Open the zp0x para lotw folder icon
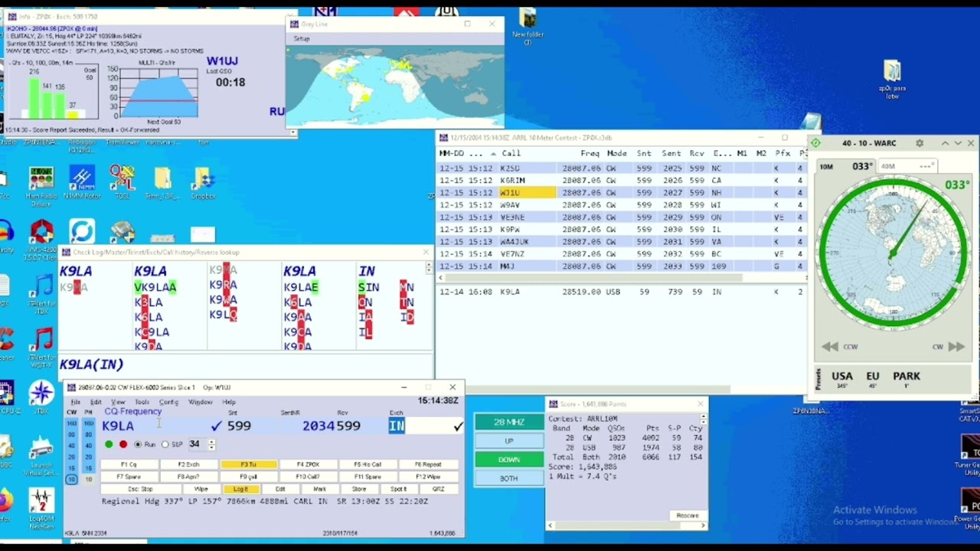Image resolution: width=980 pixels, height=551 pixels. pyautogui.click(x=892, y=80)
